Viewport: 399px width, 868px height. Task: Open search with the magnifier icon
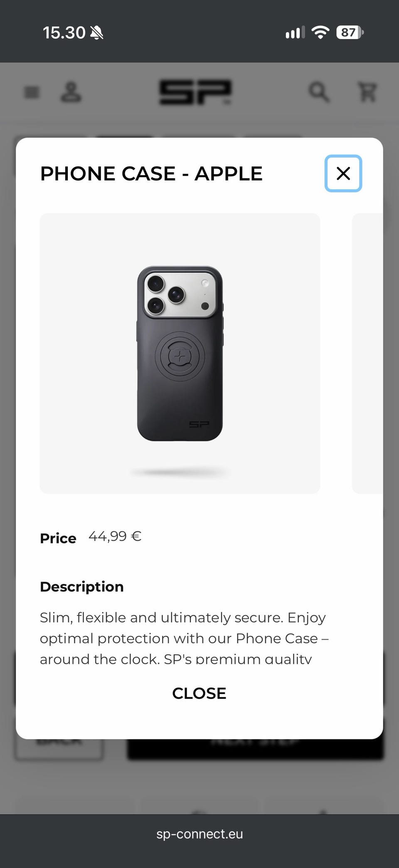point(319,92)
